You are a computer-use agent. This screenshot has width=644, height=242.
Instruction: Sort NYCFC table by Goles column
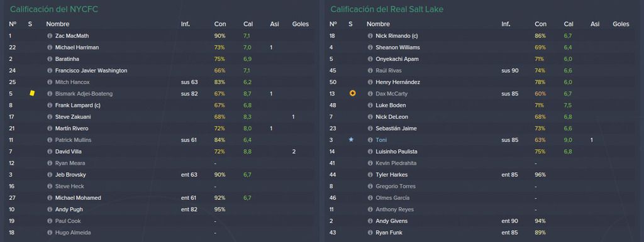click(x=300, y=24)
